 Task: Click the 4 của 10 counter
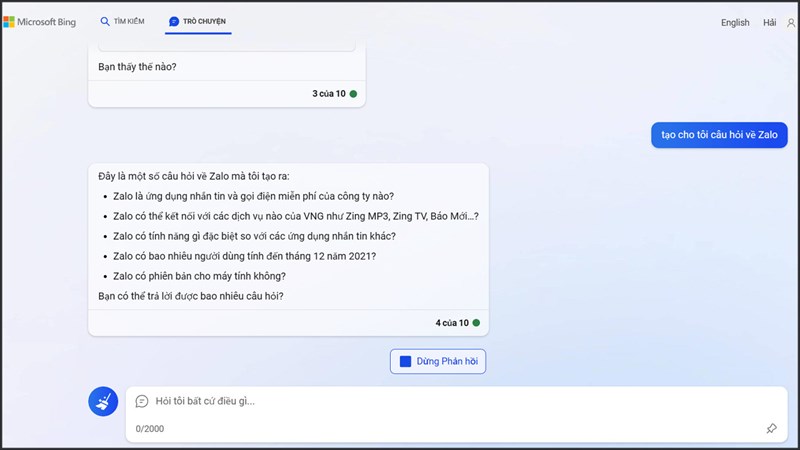452,322
